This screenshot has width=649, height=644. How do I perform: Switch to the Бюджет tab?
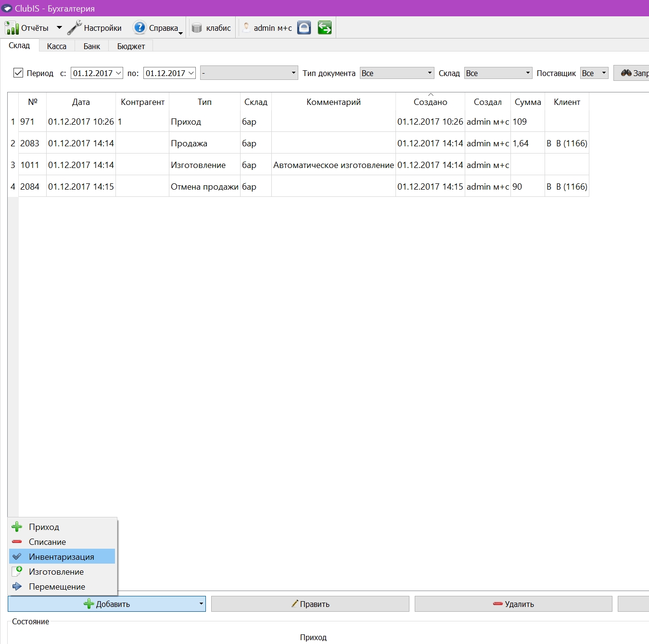coord(131,46)
